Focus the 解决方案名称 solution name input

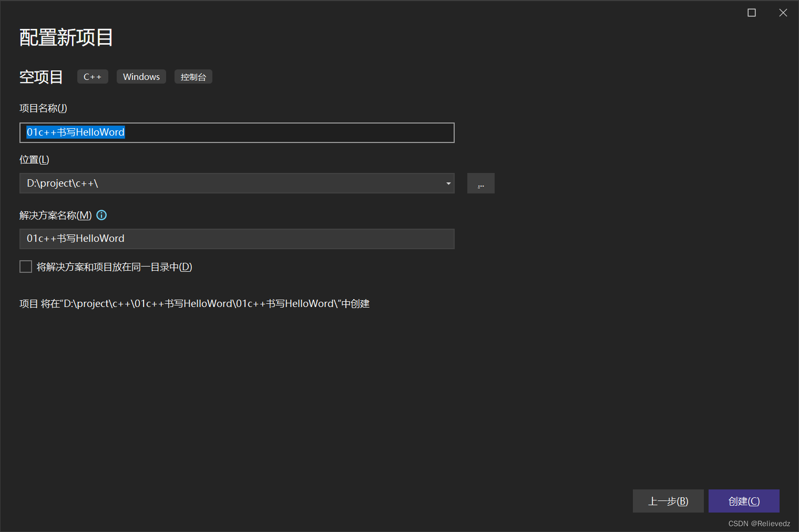[237, 239]
